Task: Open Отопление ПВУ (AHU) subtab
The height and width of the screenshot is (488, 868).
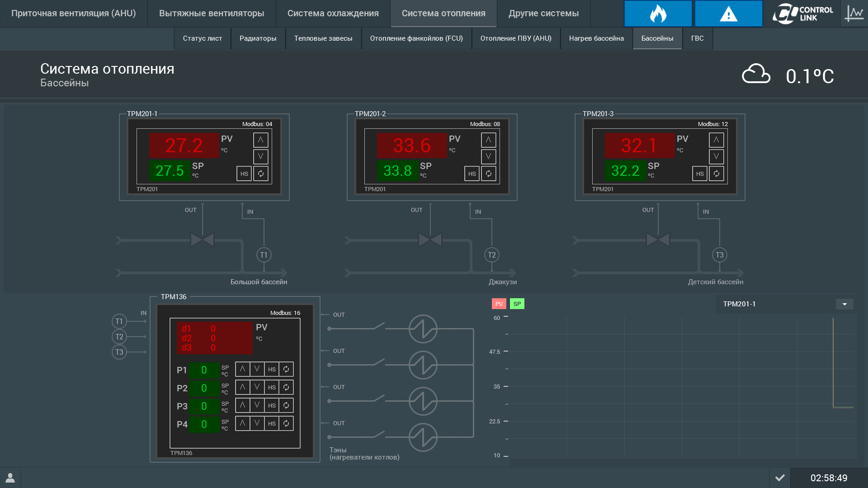Action: [516, 38]
